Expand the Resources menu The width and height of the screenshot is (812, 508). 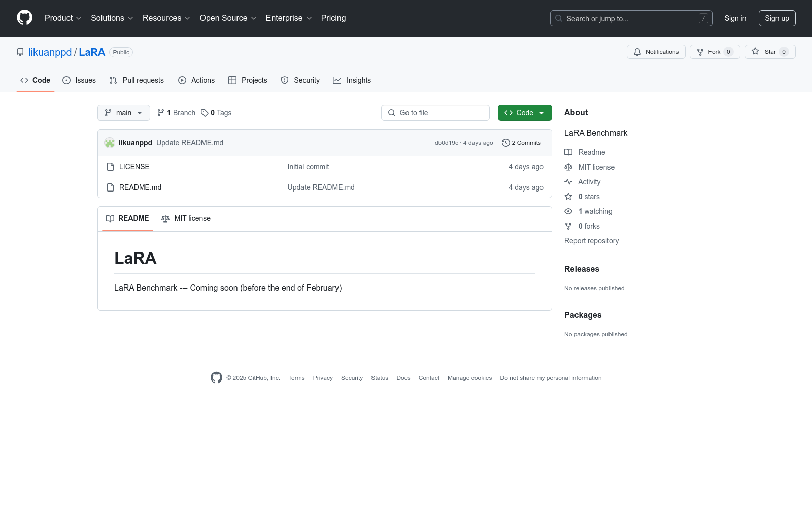(166, 18)
